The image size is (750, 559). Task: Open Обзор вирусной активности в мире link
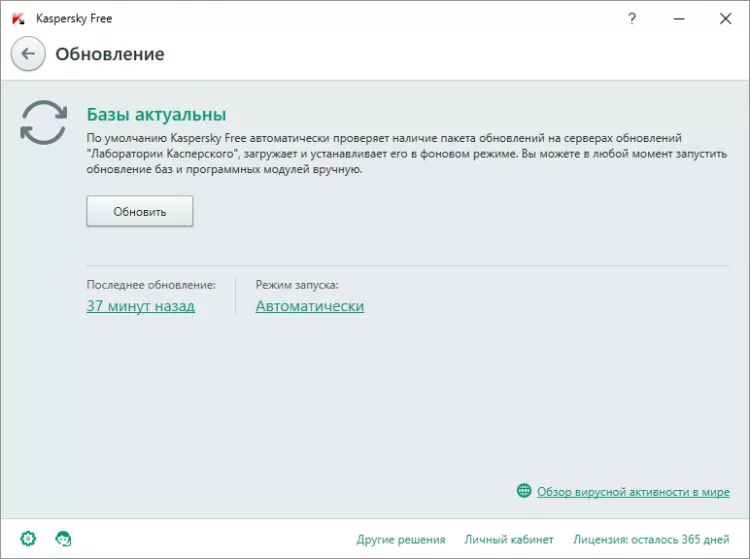click(x=633, y=492)
